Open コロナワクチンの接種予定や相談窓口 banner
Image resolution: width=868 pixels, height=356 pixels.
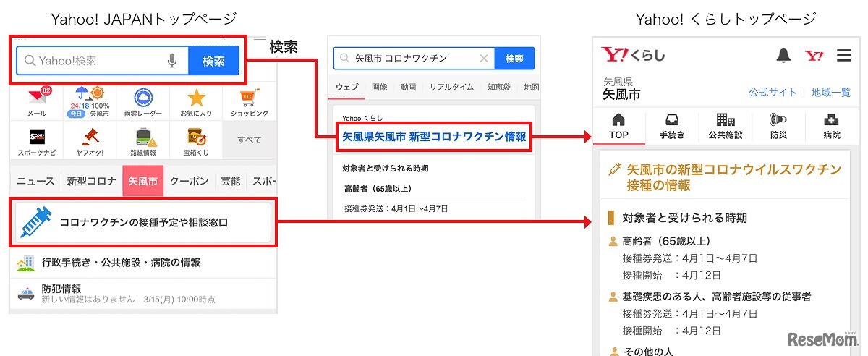pos(143,222)
